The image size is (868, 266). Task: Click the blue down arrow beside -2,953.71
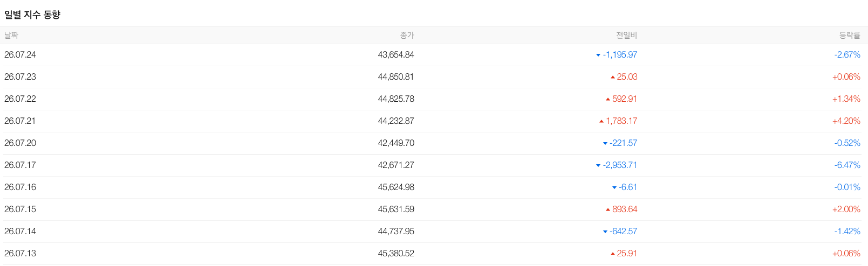(x=598, y=165)
